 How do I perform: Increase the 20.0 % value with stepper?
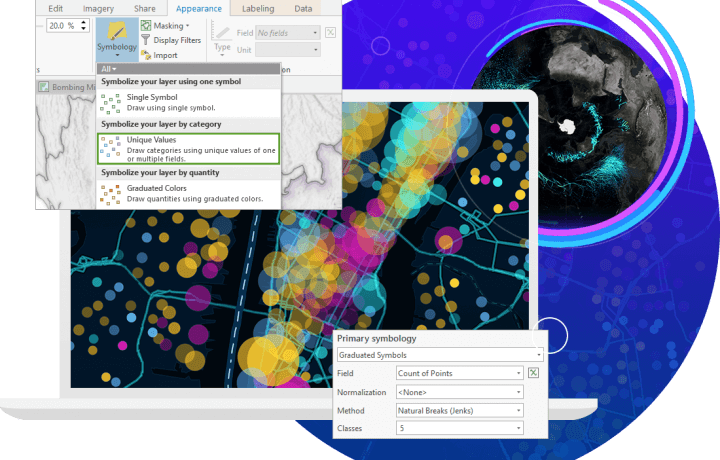84,22
